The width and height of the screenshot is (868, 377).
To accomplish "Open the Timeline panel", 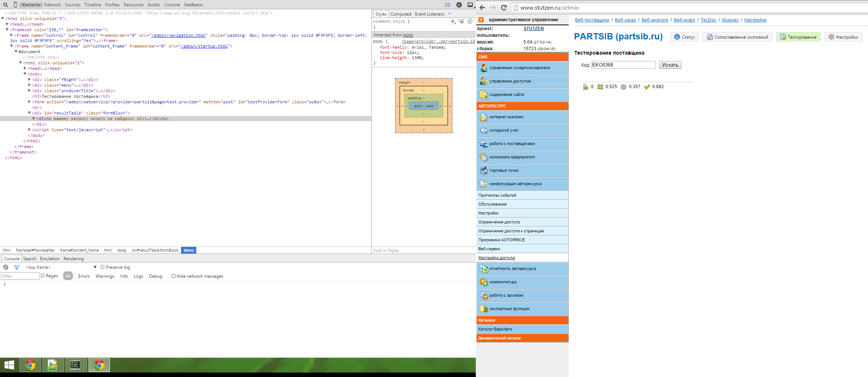I will pyautogui.click(x=93, y=5).
